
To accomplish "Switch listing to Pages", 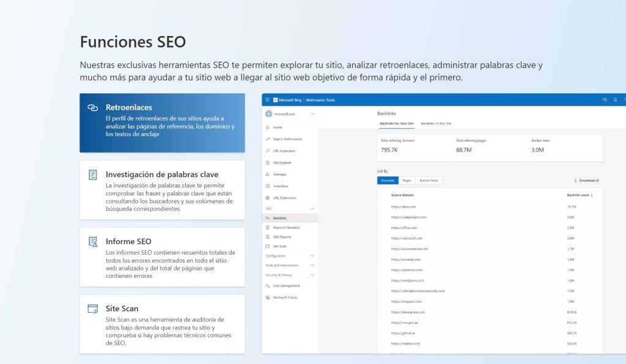I will coord(407,180).
